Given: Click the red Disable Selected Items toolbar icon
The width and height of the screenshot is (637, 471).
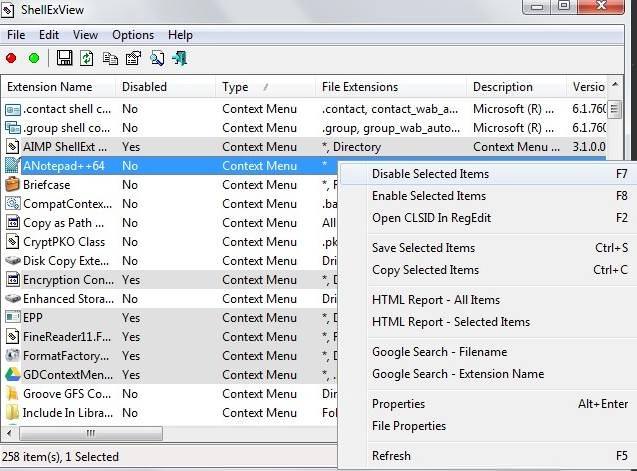Looking at the screenshot, I should coord(11,59).
